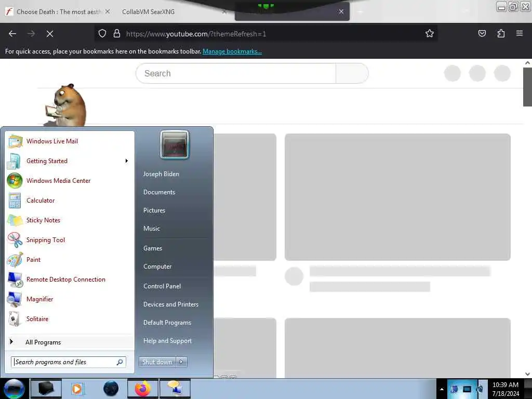The image size is (532, 399).
Task: Focus the YouTube Search field
Action: point(236,73)
